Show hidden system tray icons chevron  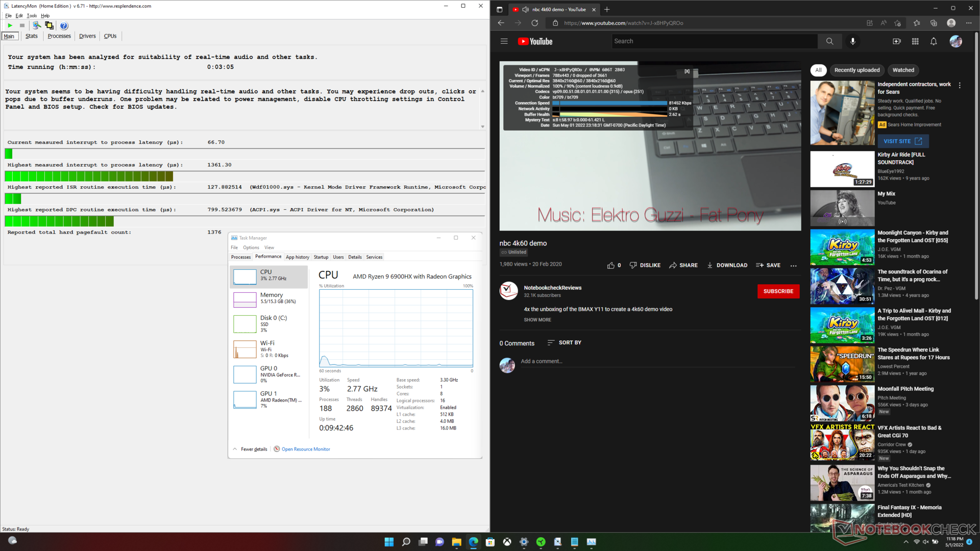coord(906,542)
